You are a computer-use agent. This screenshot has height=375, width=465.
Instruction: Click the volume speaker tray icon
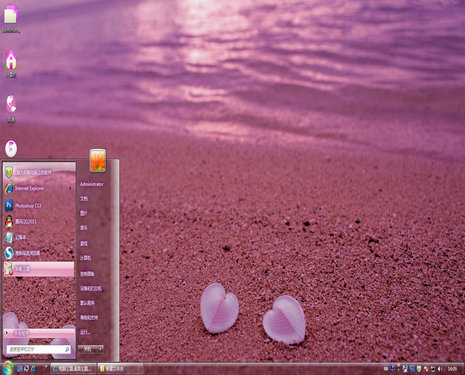pyautogui.click(x=439, y=369)
